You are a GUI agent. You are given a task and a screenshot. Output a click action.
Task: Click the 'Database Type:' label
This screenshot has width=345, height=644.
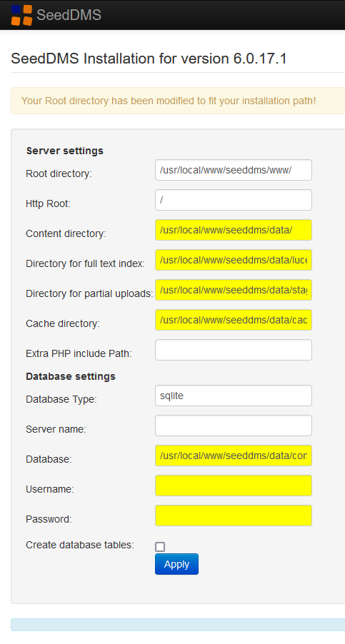(x=61, y=399)
